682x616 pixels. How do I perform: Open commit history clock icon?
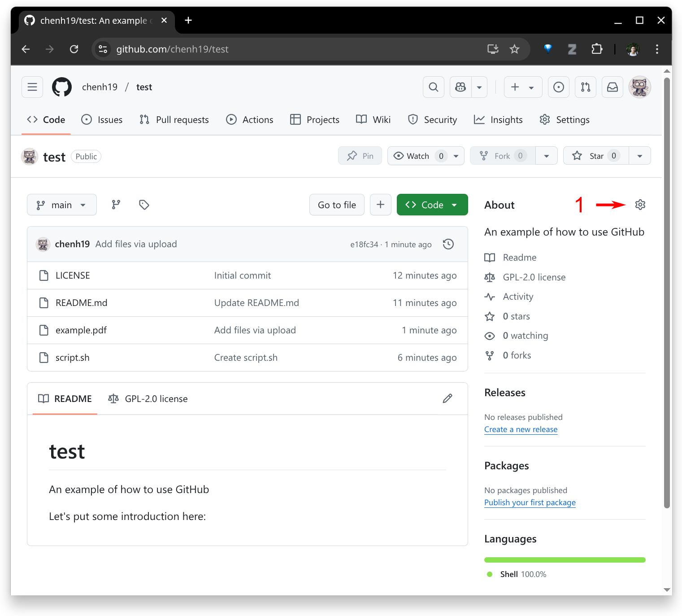[448, 244]
